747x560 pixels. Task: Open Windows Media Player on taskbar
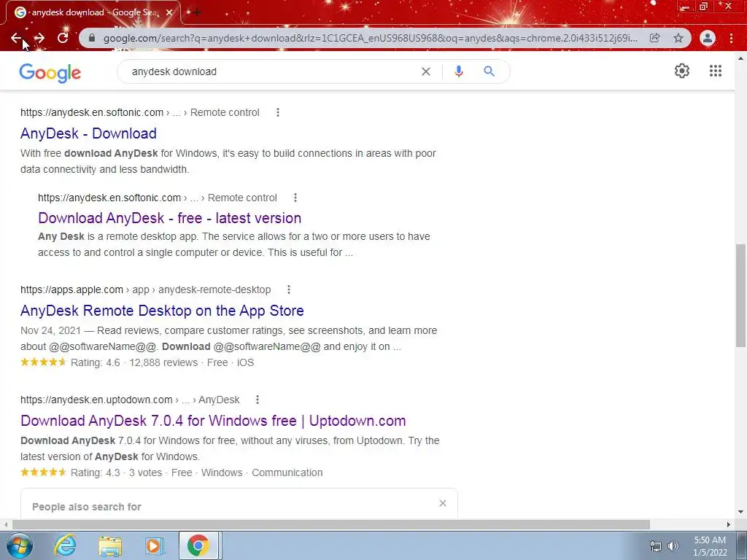click(x=154, y=545)
